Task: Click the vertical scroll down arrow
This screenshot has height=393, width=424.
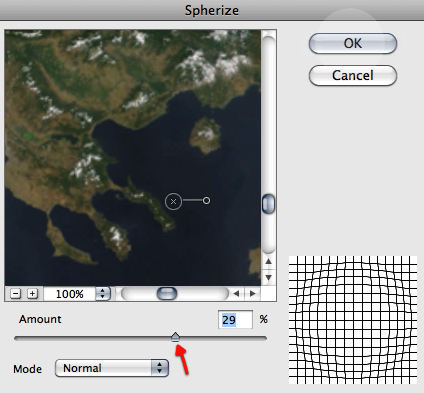Action: [269, 277]
